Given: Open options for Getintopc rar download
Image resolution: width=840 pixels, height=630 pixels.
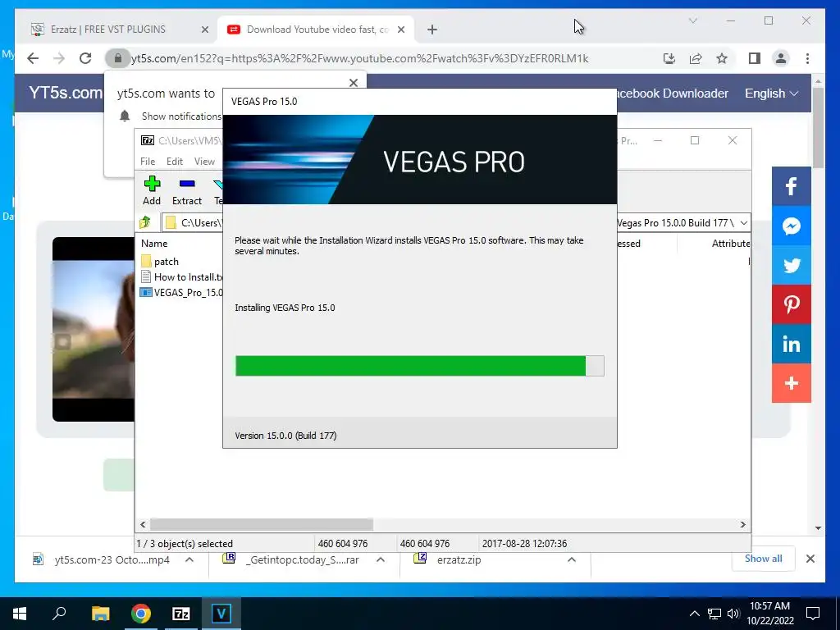Looking at the screenshot, I should tap(381, 559).
